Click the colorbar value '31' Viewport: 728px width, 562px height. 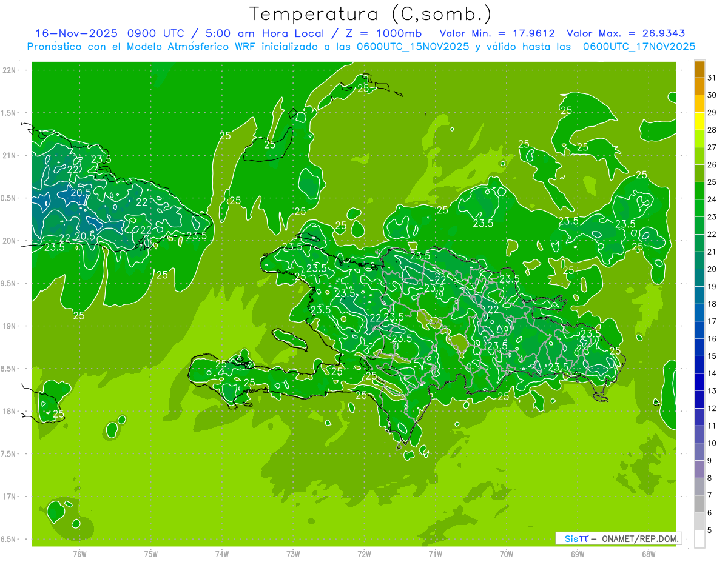(712, 78)
